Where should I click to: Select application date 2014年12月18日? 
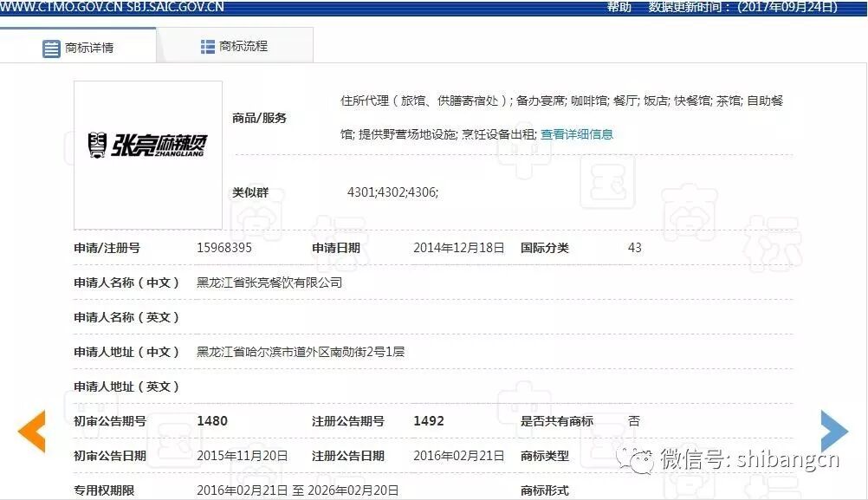pos(458,248)
